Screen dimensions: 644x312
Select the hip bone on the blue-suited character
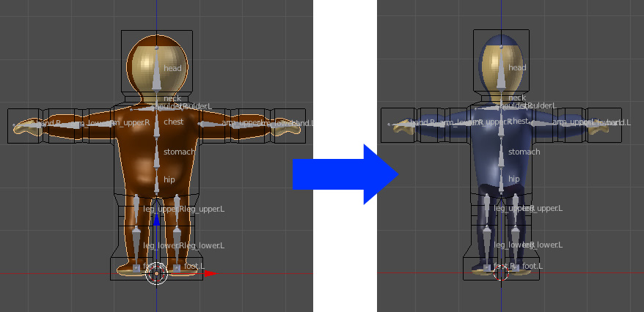[501, 181]
